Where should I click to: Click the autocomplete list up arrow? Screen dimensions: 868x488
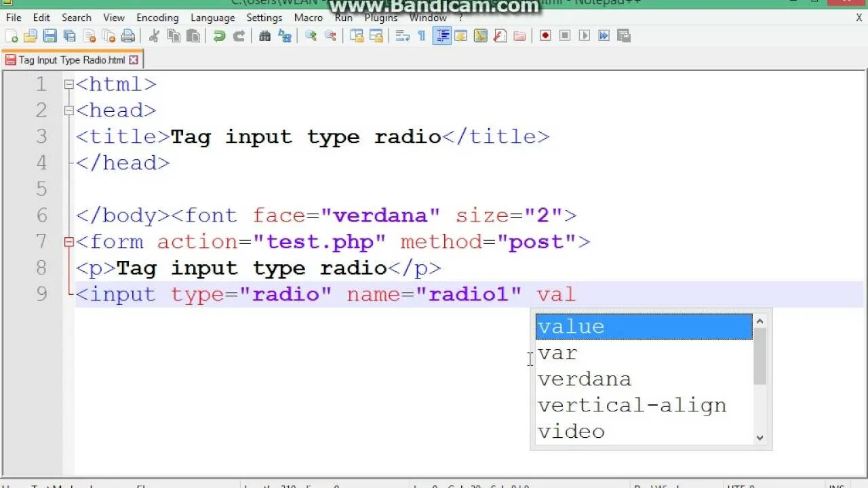759,321
